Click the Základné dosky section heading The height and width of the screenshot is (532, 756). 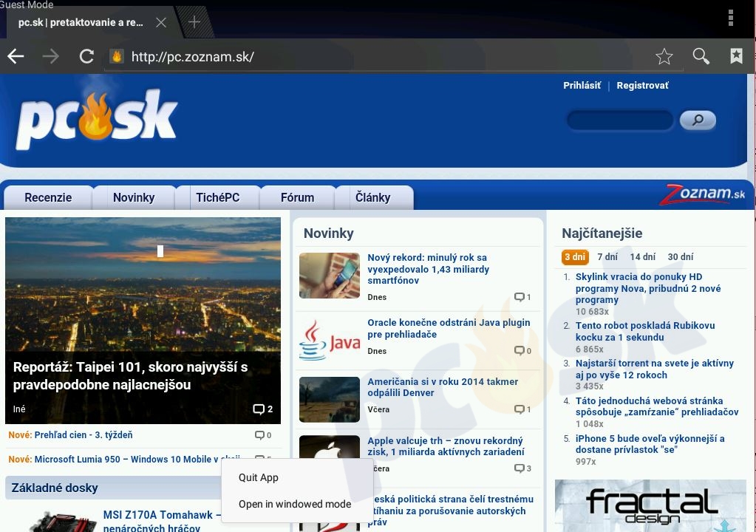[x=55, y=488]
